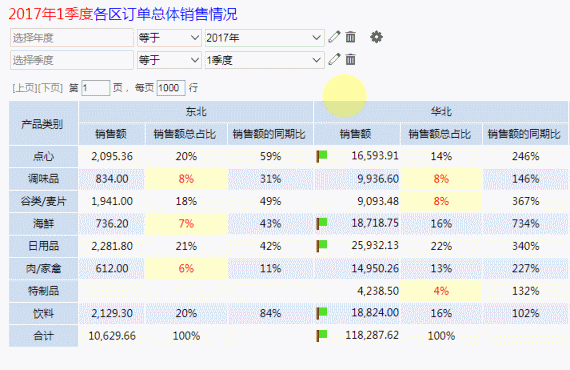Click the pencil edit icon for quarter filter
Viewport: 570px width, 370px height.
click(334, 59)
